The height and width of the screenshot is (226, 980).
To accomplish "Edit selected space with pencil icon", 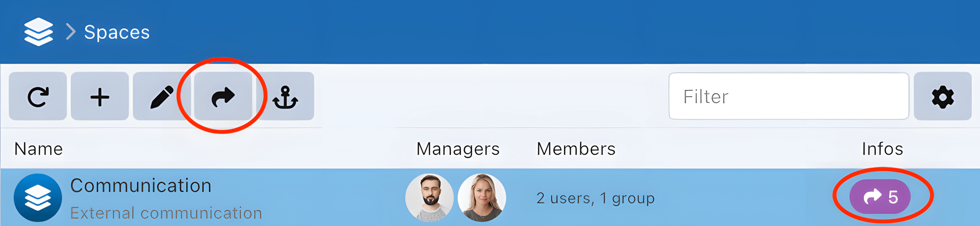I will (x=162, y=96).
